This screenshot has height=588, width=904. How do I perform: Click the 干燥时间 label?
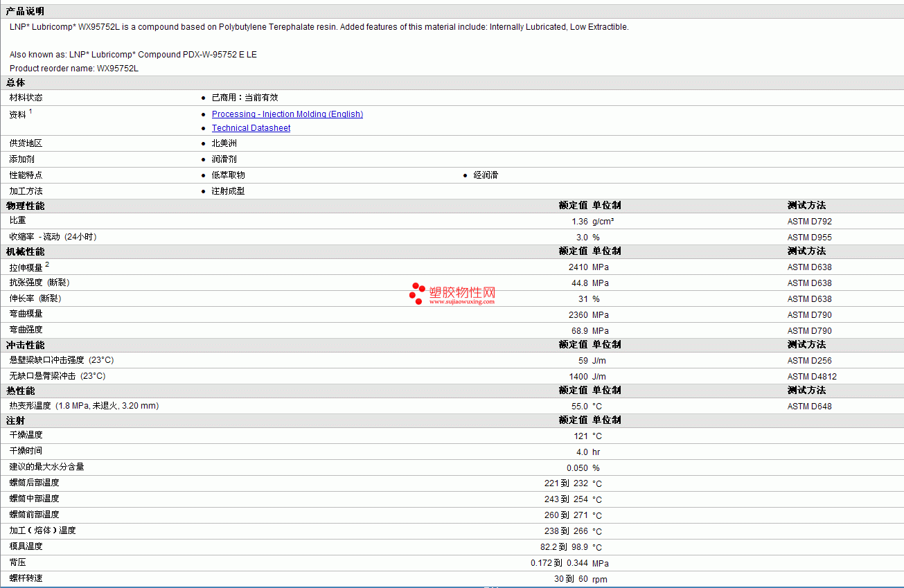click(x=26, y=451)
